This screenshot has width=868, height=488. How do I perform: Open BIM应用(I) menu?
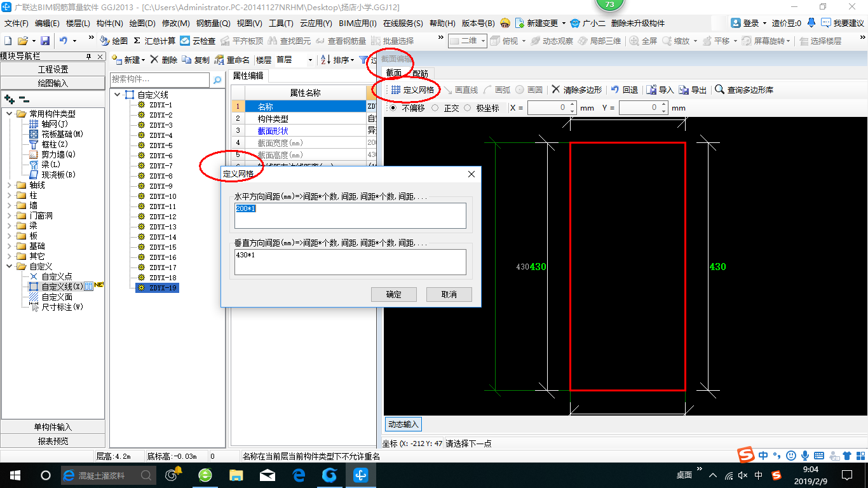coord(358,23)
